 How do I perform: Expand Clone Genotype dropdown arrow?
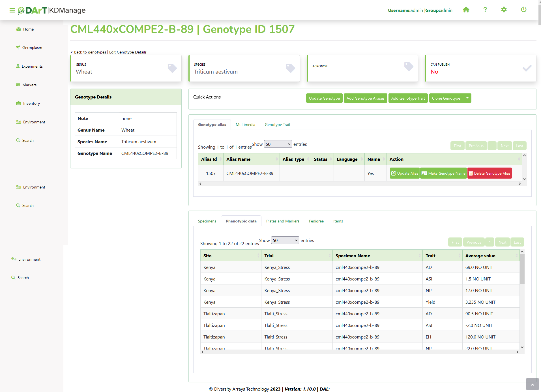pyautogui.click(x=467, y=98)
